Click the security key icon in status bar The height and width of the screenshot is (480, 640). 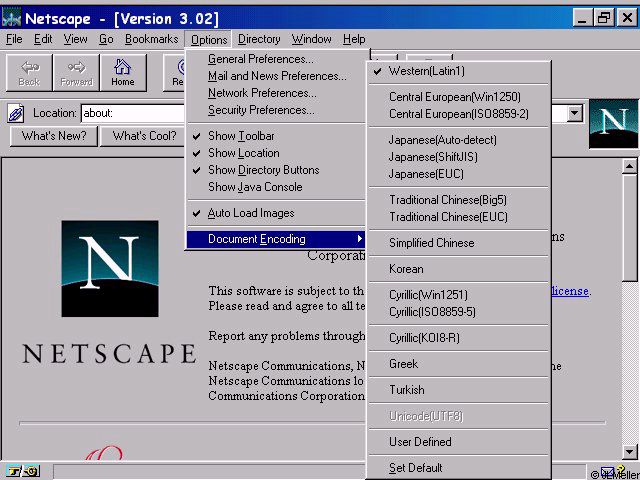pos(24,471)
